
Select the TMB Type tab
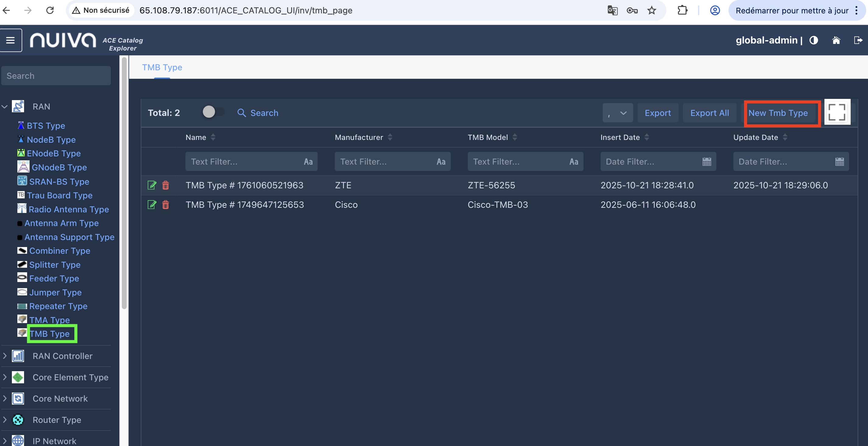click(x=162, y=67)
